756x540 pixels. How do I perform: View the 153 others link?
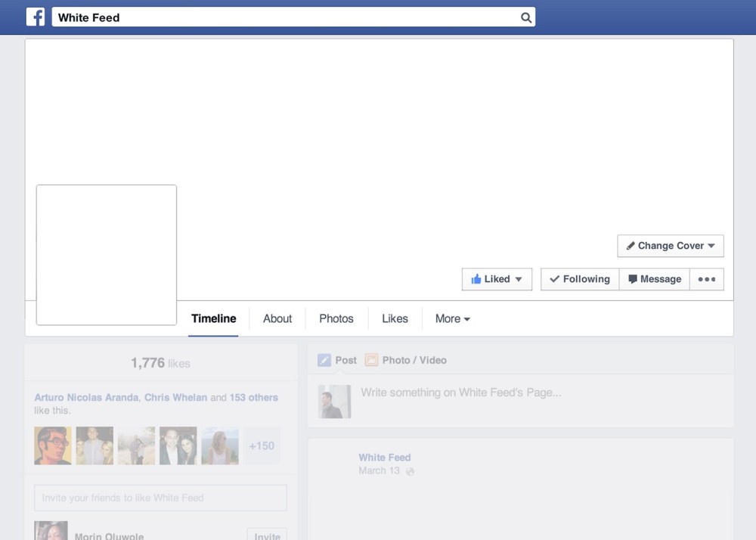[x=253, y=397]
